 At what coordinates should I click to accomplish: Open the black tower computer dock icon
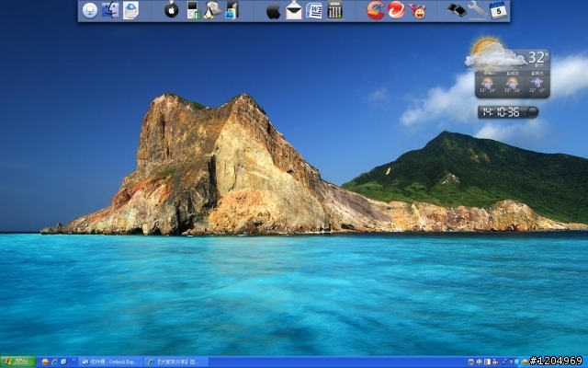[x=232, y=10]
